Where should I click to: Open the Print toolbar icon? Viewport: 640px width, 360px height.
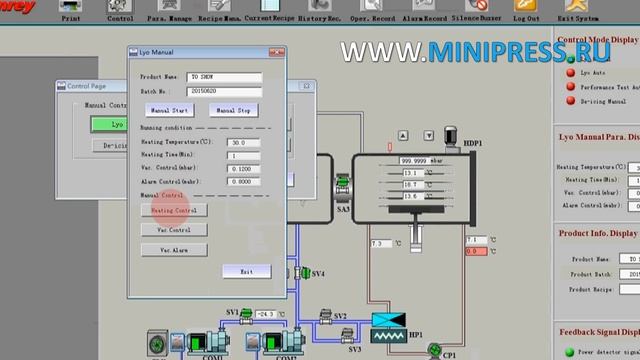click(70, 7)
